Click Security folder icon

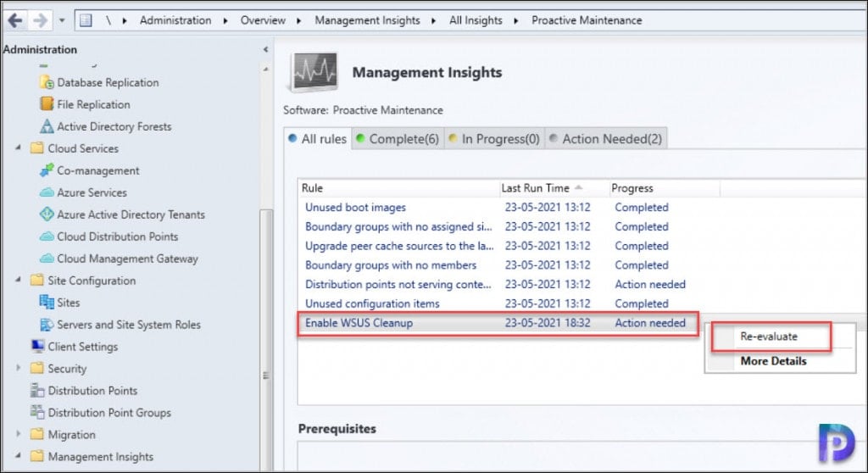coord(37,369)
